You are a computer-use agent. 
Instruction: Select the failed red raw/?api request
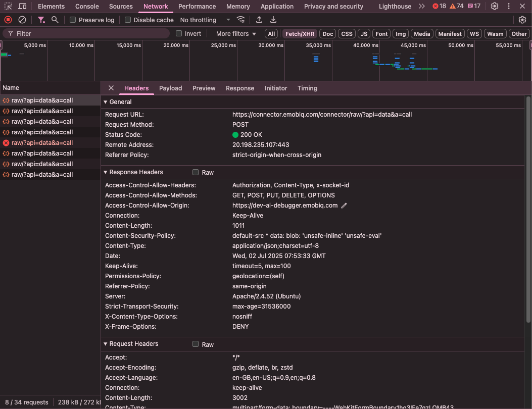tap(42, 143)
